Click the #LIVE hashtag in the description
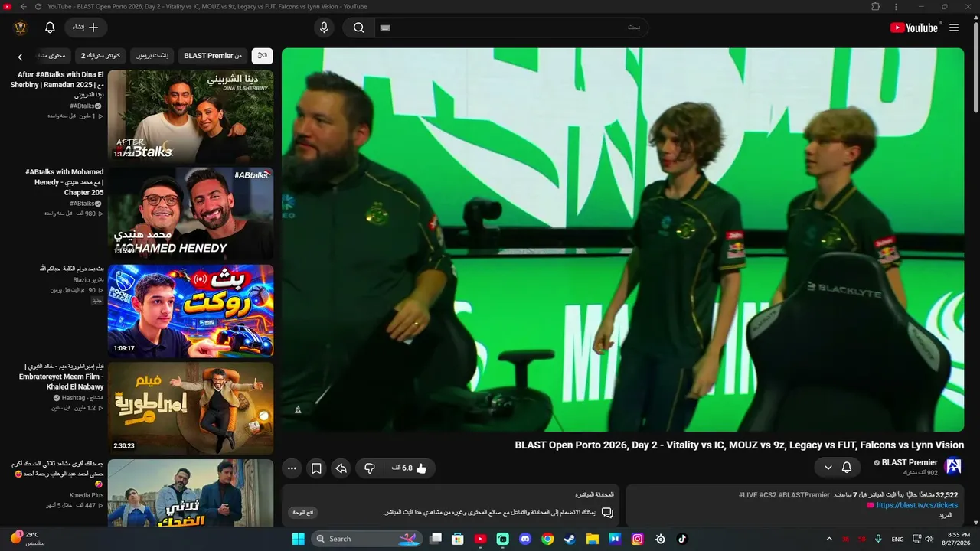Image resolution: width=980 pixels, height=551 pixels. point(750,495)
